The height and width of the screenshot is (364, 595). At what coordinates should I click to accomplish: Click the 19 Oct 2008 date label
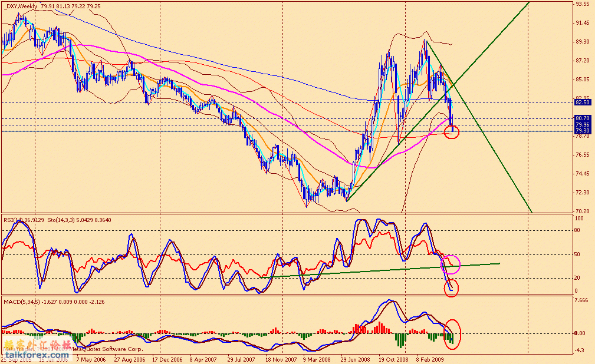pos(394,359)
